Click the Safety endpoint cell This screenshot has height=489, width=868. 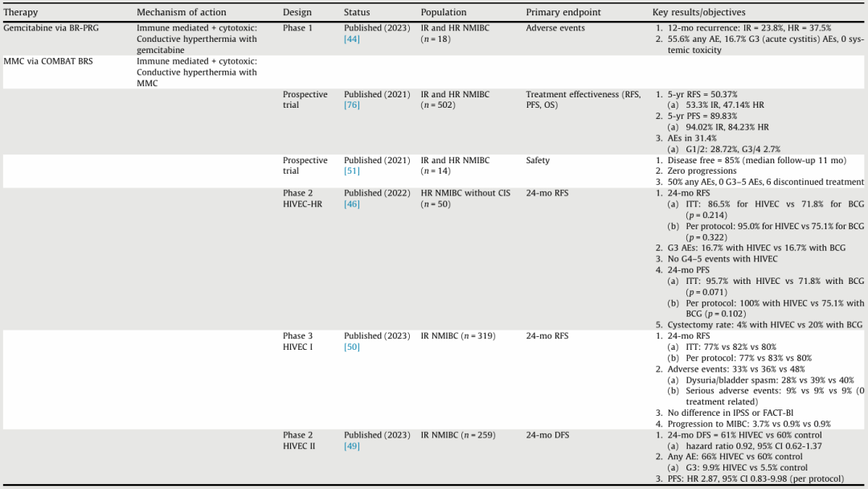click(538, 160)
